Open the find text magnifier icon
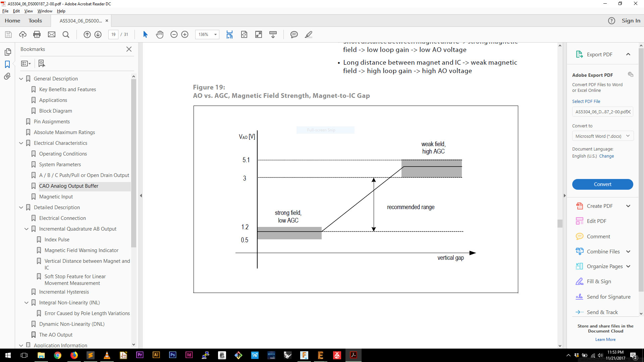 66,35
